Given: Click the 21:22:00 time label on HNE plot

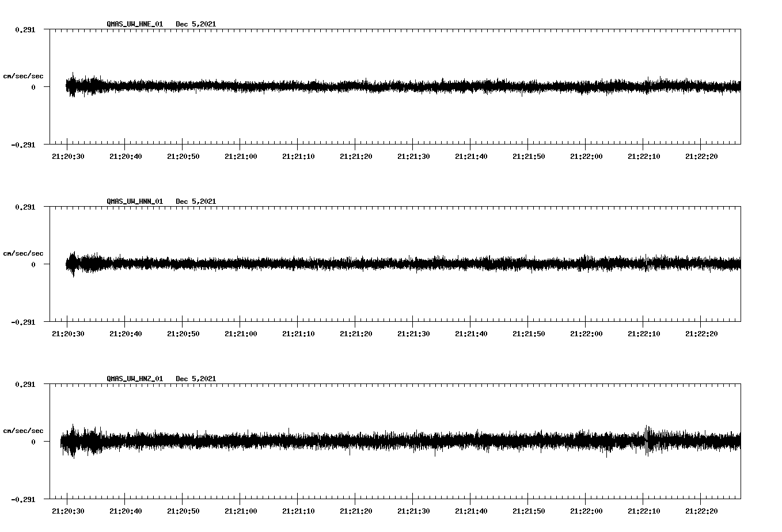Looking at the screenshot, I should point(586,157).
